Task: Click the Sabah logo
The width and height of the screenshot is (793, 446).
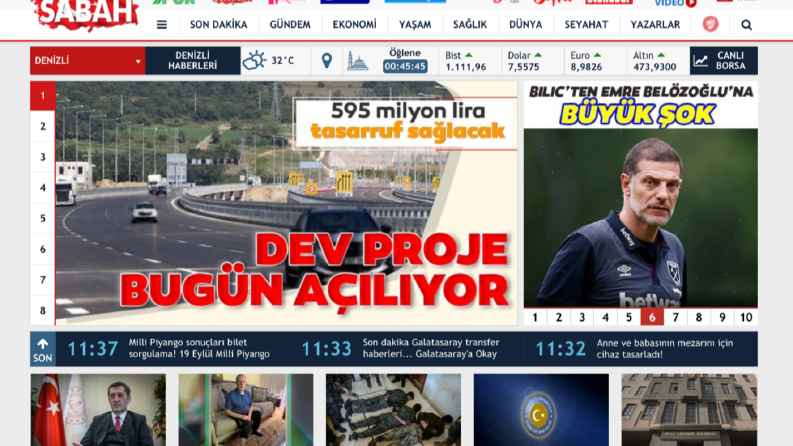Action: [84, 14]
